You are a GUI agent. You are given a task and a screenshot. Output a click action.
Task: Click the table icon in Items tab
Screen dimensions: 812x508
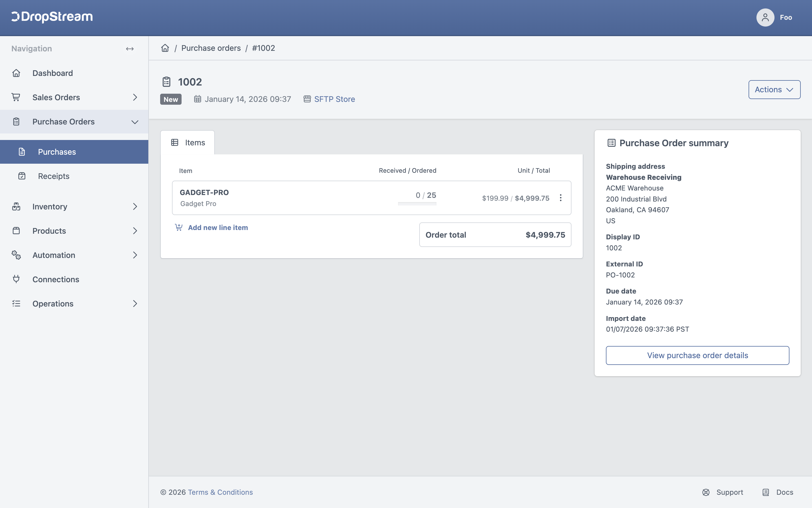pyautogui.click(x=175, y=143)
